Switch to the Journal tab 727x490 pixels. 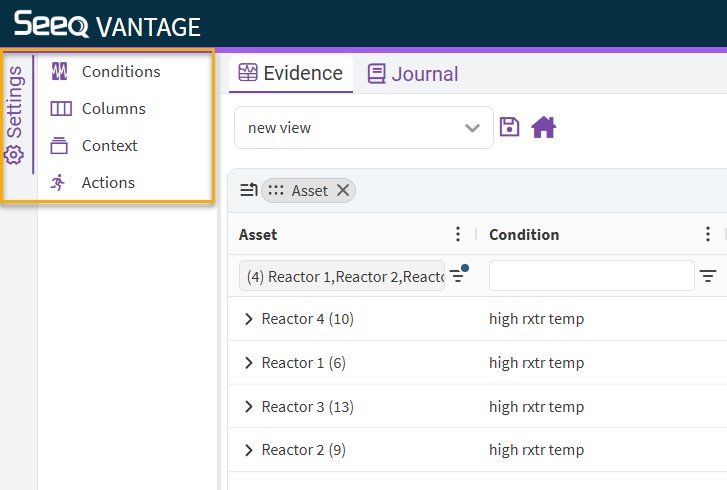(413, 74)
